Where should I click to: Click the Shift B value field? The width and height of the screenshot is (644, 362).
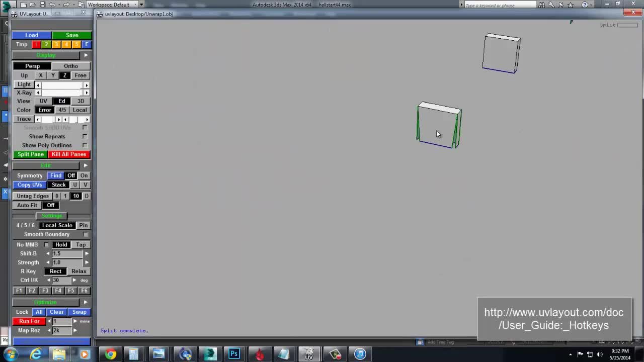tap(67, 253)
